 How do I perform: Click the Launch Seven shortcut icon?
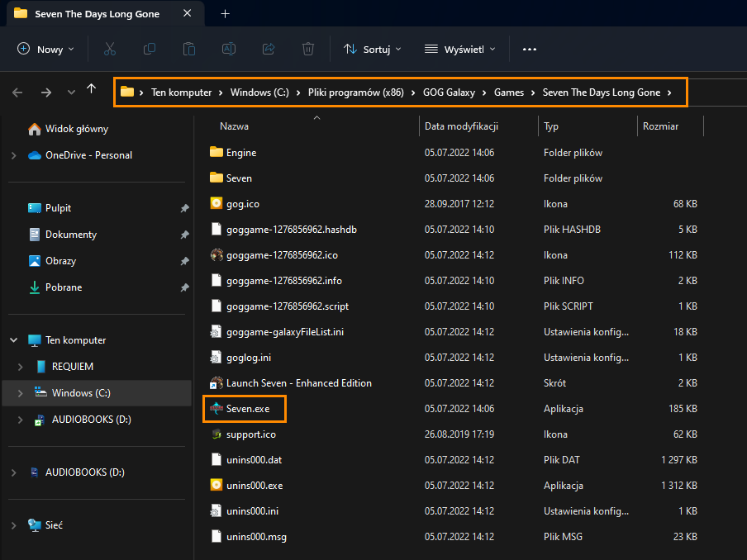click(216, 383)
